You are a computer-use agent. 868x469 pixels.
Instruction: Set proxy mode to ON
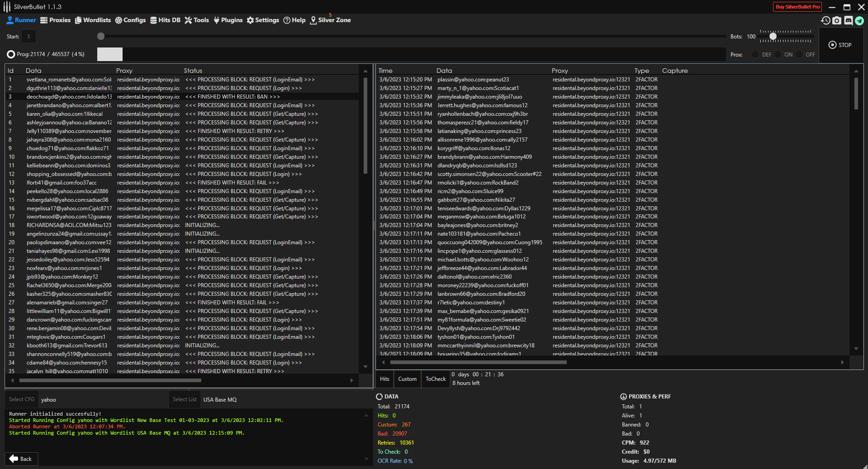point(778,54)
